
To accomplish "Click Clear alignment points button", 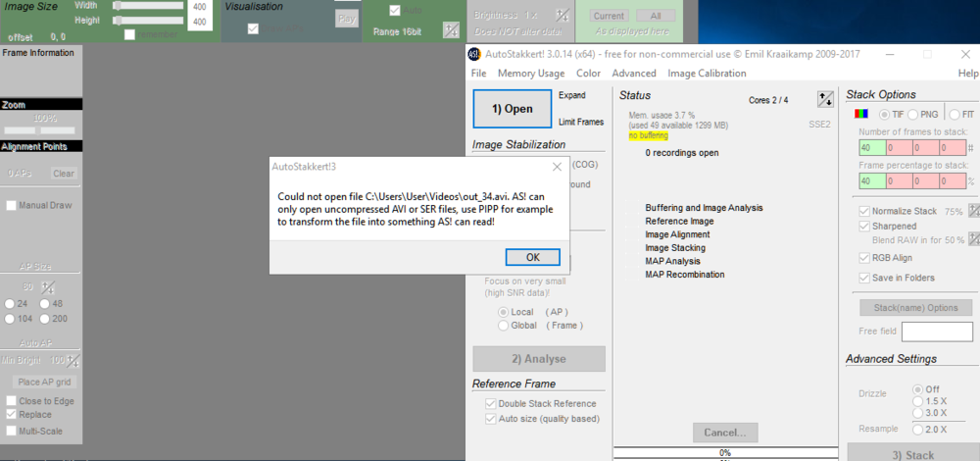I will coord(64,174).
